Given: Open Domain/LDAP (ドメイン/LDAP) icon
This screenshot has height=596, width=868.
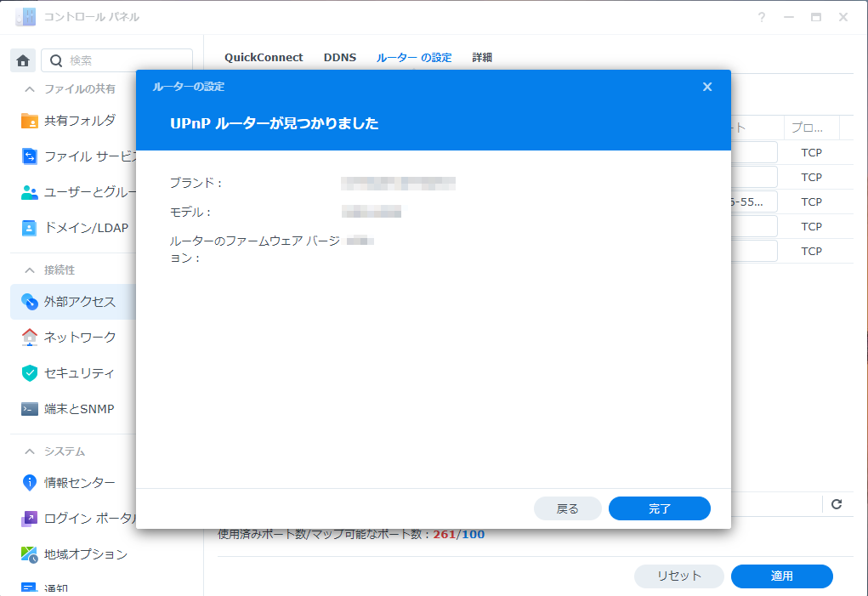Looking at the screenshot, I should point(30,228).
